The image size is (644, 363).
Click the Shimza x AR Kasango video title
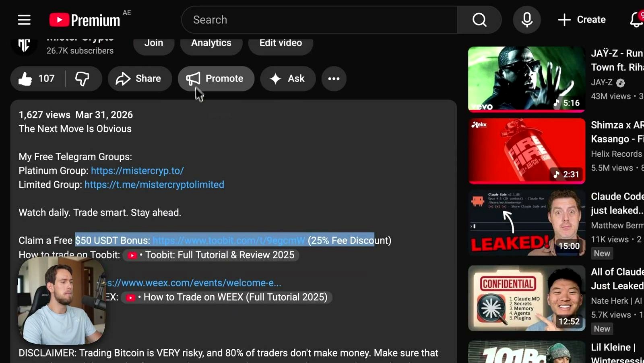tap(617, 132)
